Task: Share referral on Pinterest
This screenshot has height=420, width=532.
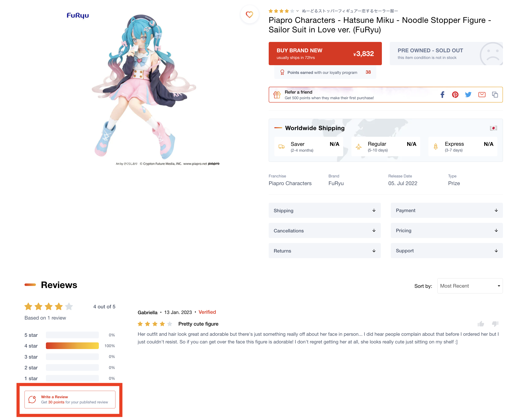Action: coord(455,95)
